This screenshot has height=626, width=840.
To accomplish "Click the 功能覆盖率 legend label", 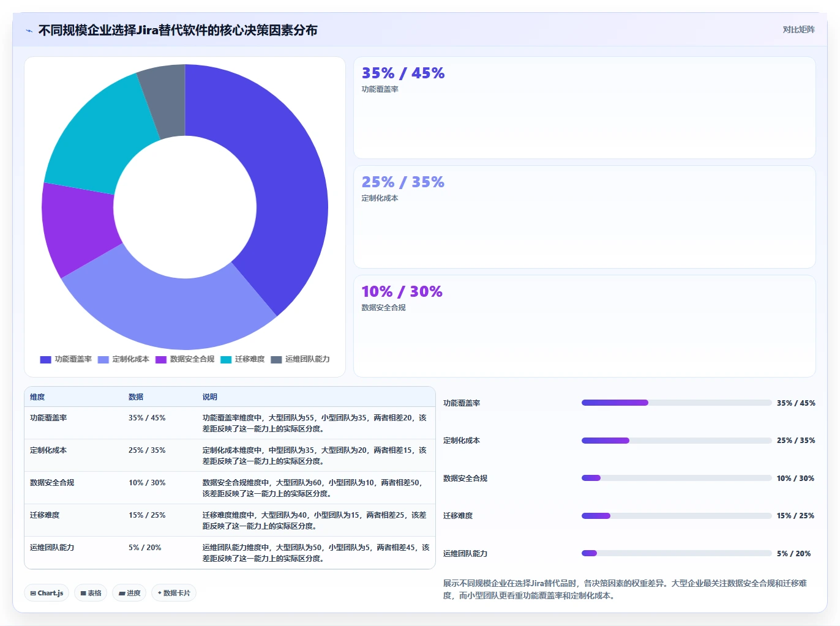I will [73, 359].
